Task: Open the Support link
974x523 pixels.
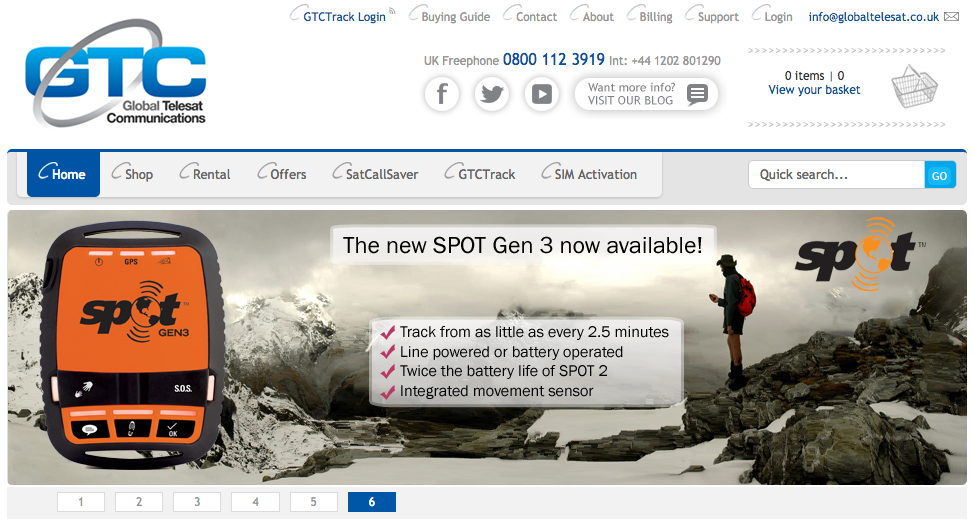Action: point(718,17)
